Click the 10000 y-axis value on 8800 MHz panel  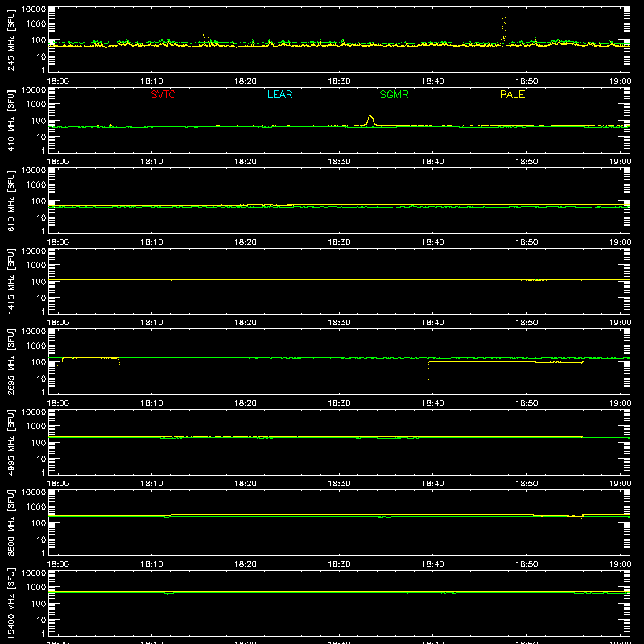34,493
